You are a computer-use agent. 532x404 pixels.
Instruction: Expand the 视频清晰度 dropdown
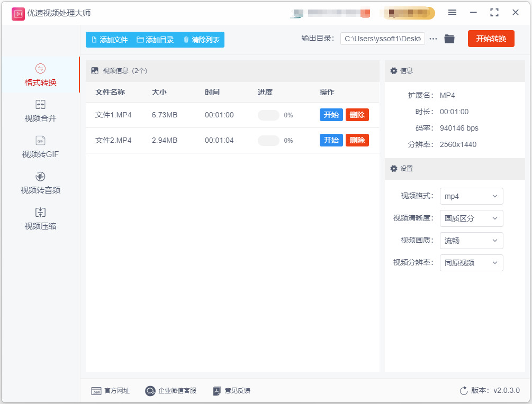click(471, 218)
